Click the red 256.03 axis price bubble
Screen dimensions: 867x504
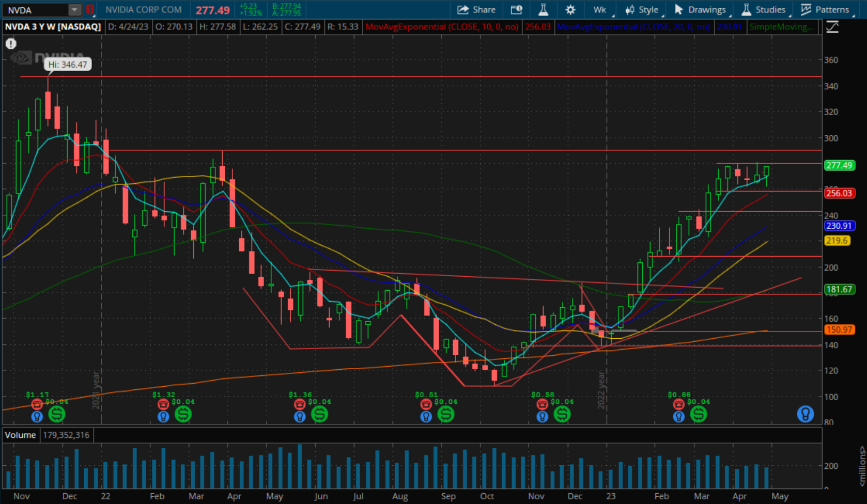pos(839,193)
